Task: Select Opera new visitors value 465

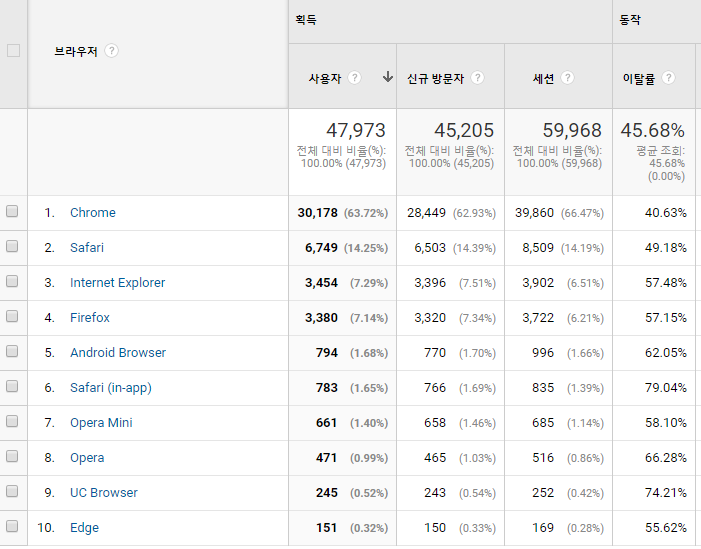Action: [435, 458]
